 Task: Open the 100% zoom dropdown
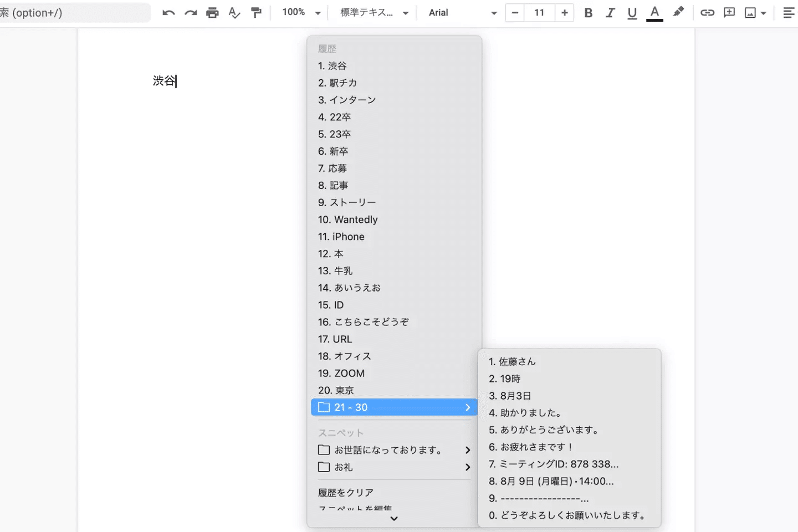pyautogui.click(x=301, y=13)
